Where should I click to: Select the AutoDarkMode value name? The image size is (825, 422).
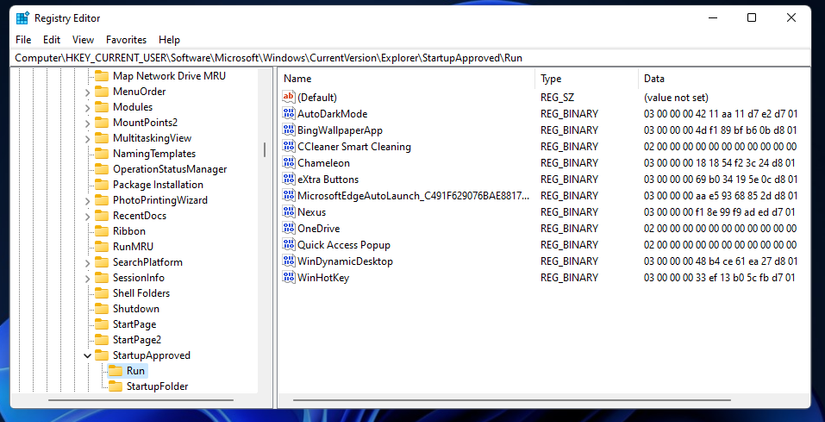click(332, 114)
